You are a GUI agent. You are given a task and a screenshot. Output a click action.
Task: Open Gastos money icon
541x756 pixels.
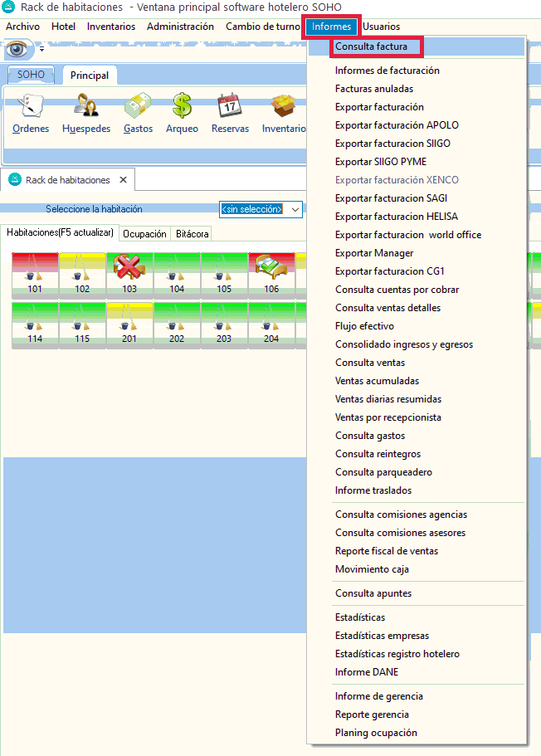(138, 114)
